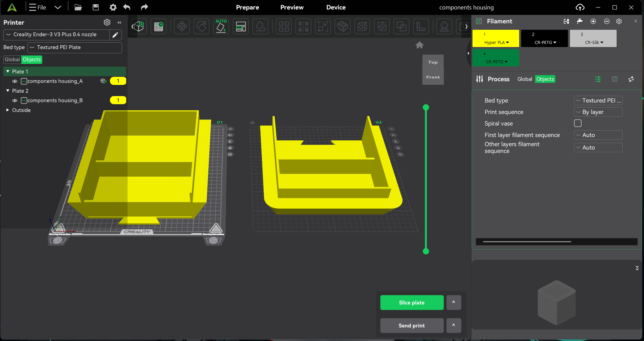Screen dimensions: 644x341
Task: Switch Process panel to Global mode
Action: click(x=525, y=79)
